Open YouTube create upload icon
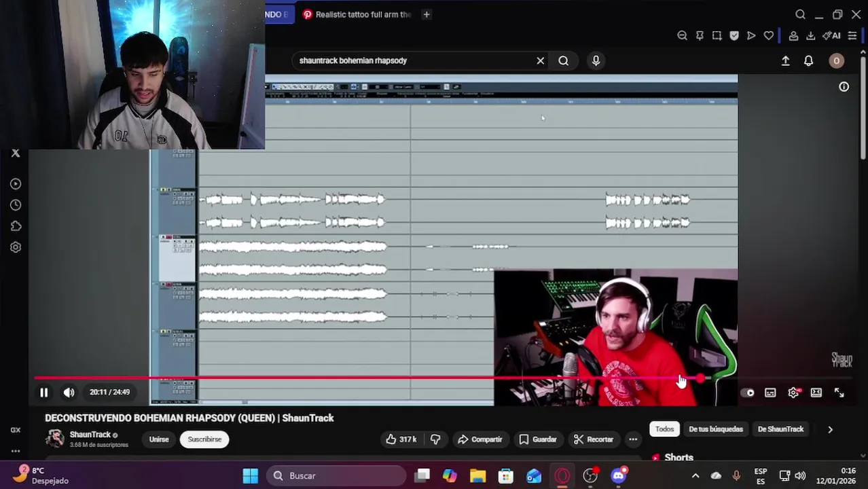Image resolution: width=868 pixels, height=489 pixels. pyautogui.click(x=785, y=60)
